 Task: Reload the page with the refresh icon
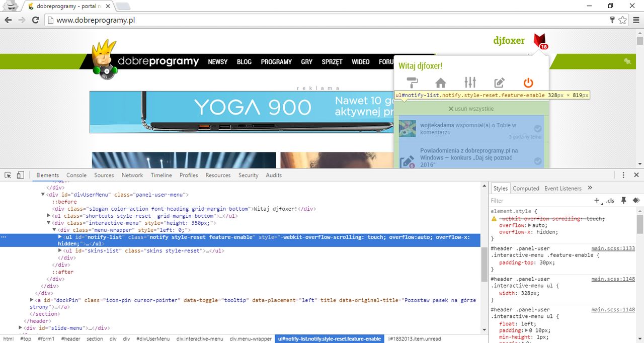(35, 20)
